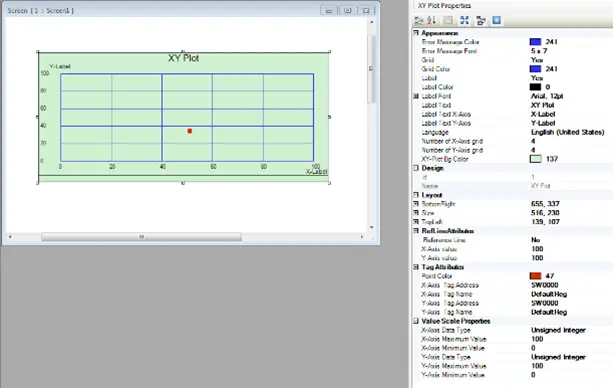This screenshot has height=388, width=613.
Task: Select the RefLine X-Axis value 100
Action: pyautogui.click(x=537, y=249)
